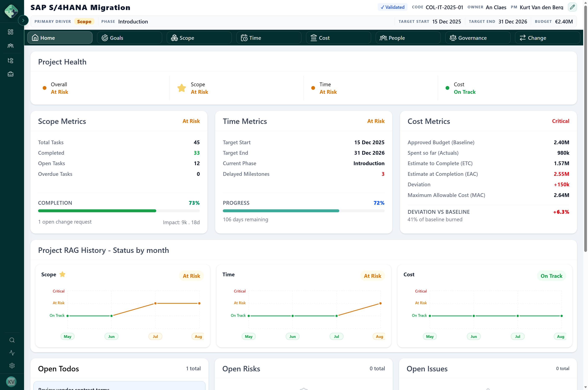Click the PM name Kurt Van den Berg
Screen dimensions: 588x390
(542, 7)
